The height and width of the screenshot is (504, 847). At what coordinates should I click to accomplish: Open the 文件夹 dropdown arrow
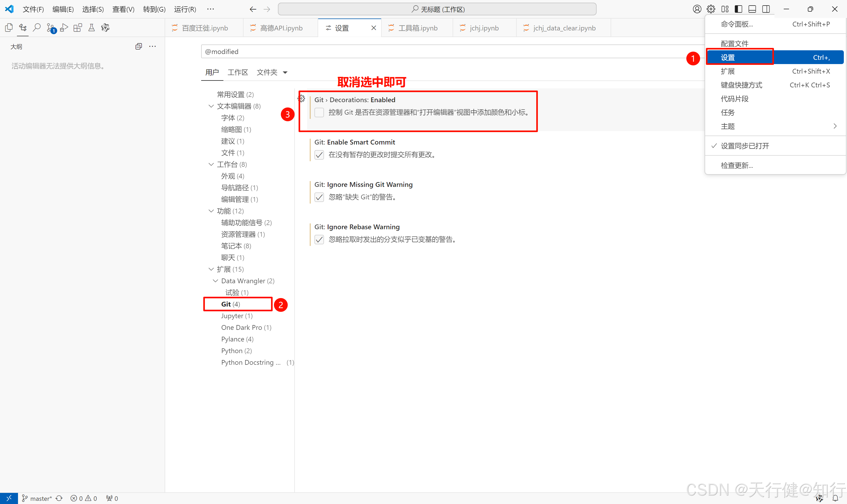click(285, 72)
